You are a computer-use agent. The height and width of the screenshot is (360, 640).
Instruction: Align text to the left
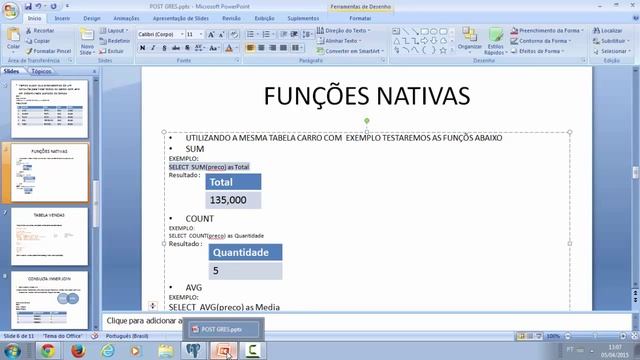point(250,48)
